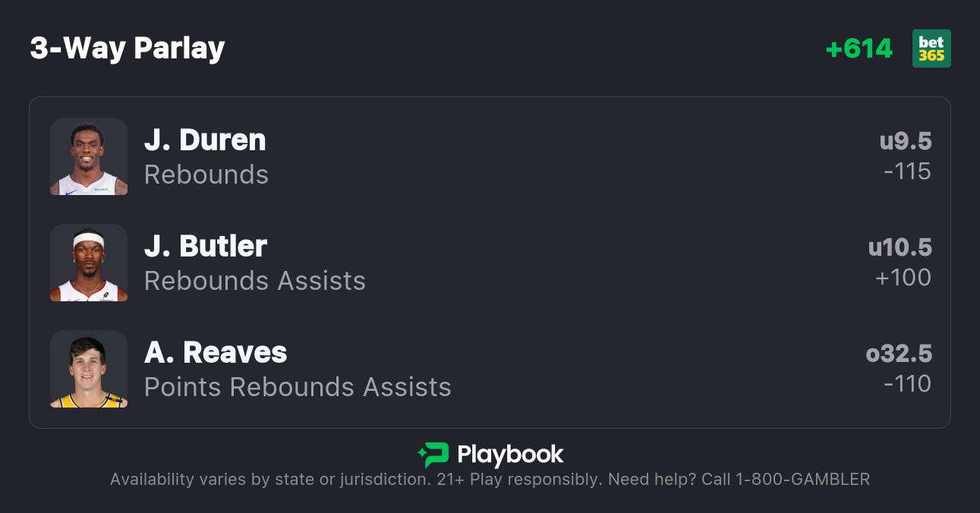Click the +614 parlay odds
980x513 pixels.
coord(859,49)
